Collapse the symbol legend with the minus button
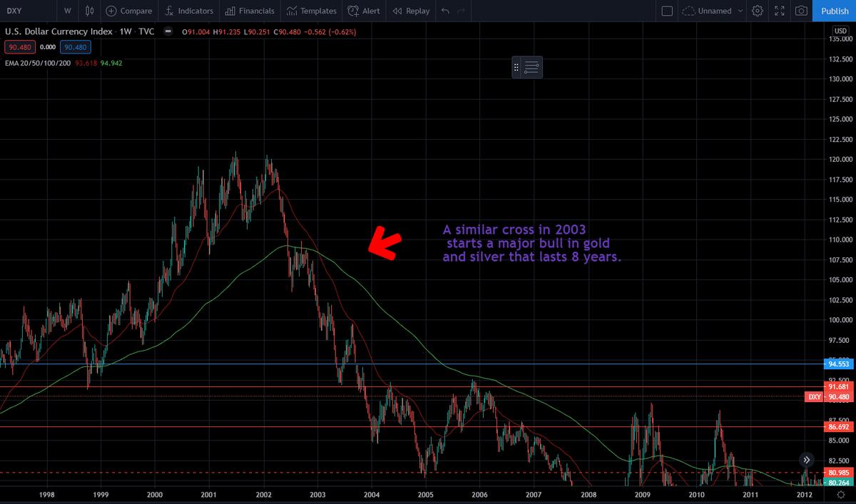The image size is (856, 504). point(168,31)
